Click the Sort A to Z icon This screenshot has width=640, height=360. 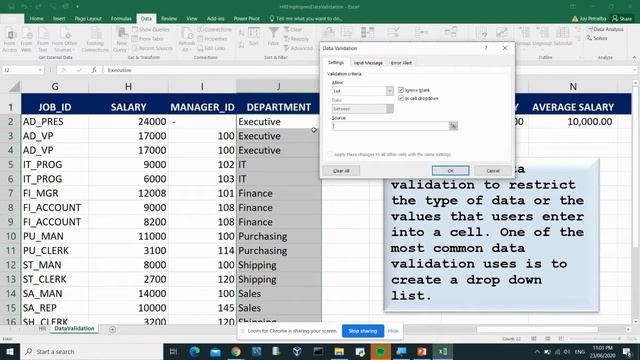coord(241,33)
